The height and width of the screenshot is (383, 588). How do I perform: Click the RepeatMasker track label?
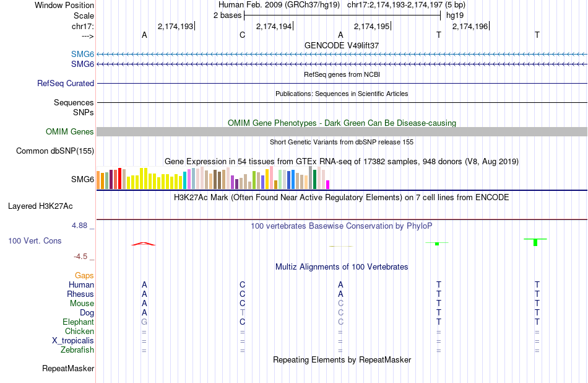point(68,368)
